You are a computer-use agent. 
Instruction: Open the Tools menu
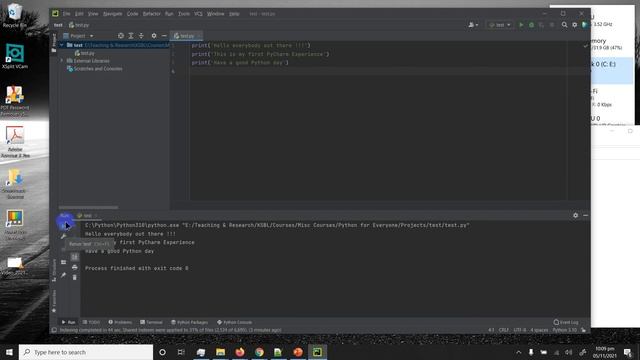click(x=184, y=13)
